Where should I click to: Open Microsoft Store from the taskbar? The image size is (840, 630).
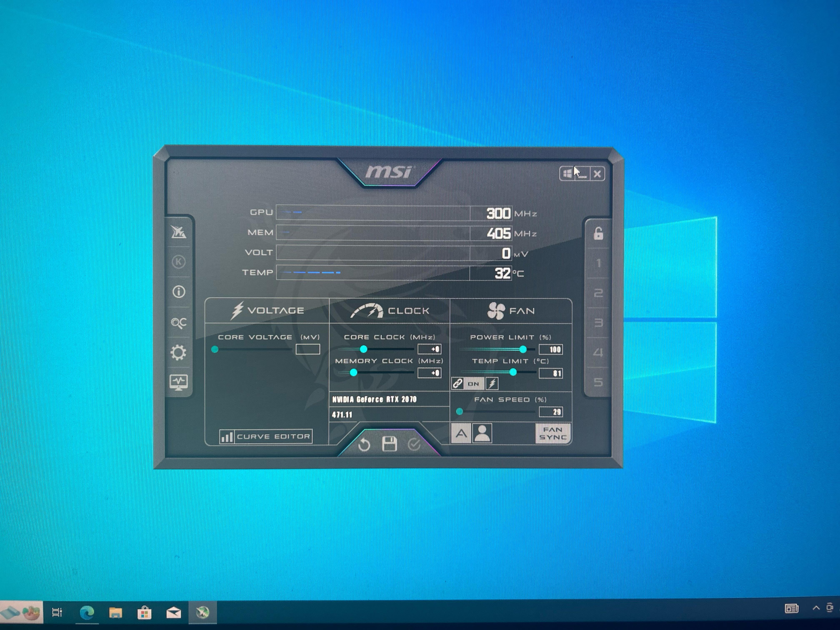[x=144, y=612]
